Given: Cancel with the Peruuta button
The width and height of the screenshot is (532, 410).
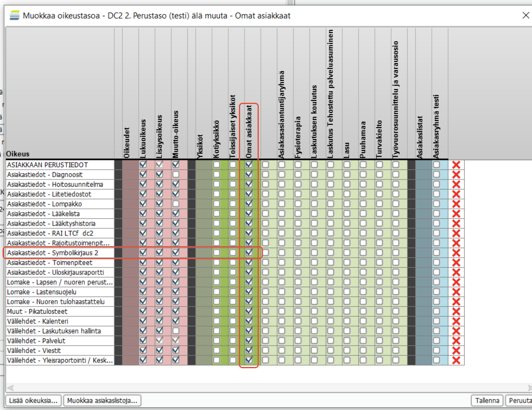Looking at the screenshot, I should (x=519, y=400).
